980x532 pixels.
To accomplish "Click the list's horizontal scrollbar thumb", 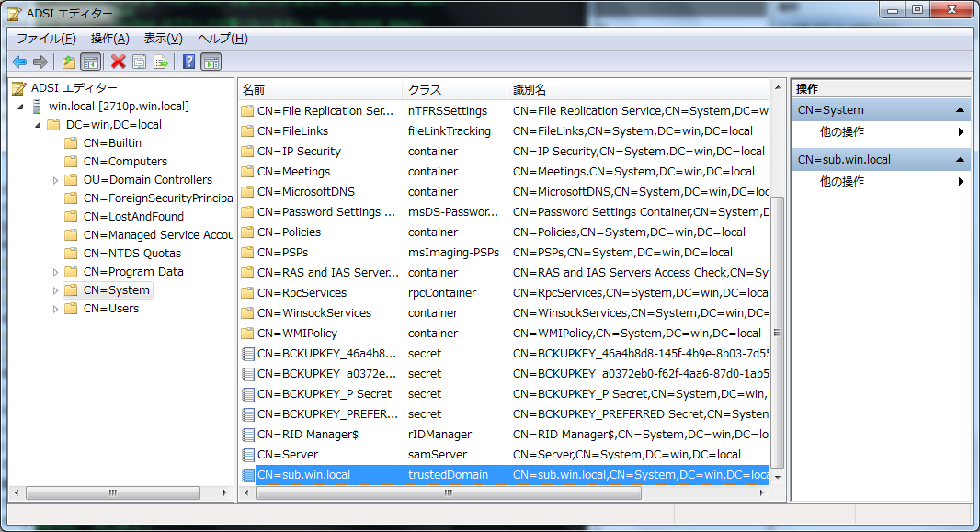I will [x=449, y=493].
